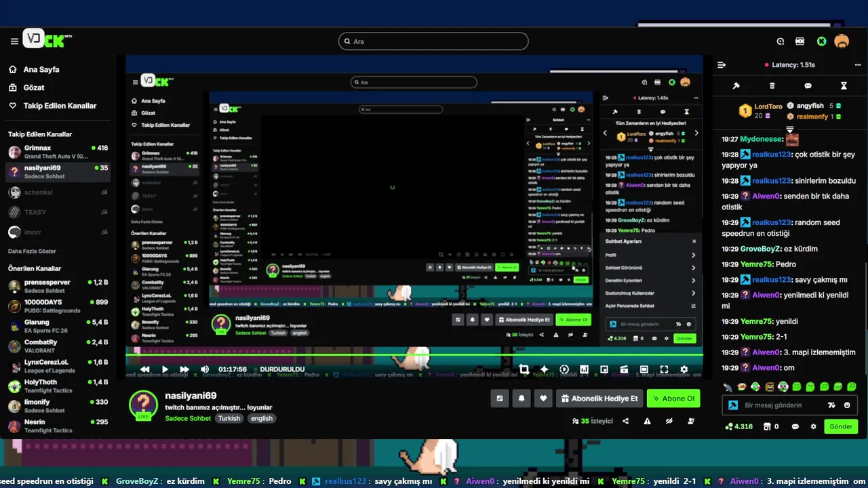Collapse the chat panel with arrow icon
The height and width of the screenshot is (488, 868).
tap(722, 65)
